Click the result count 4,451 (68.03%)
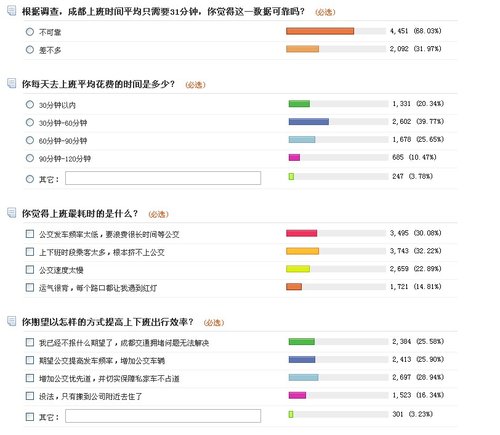This screenshot has height=435, width=500. tap(416, 31)
